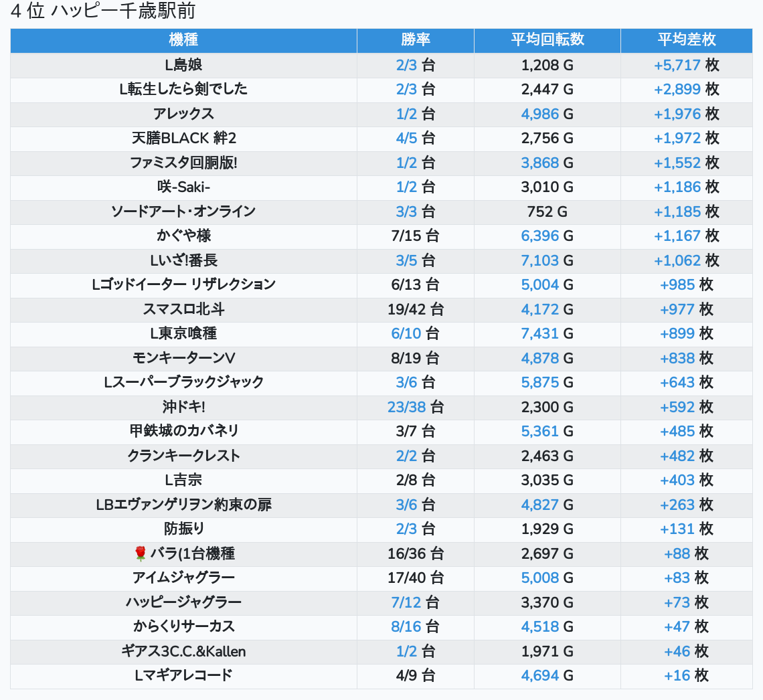Select the 咲-Saki- machine name

click(183, 187)
